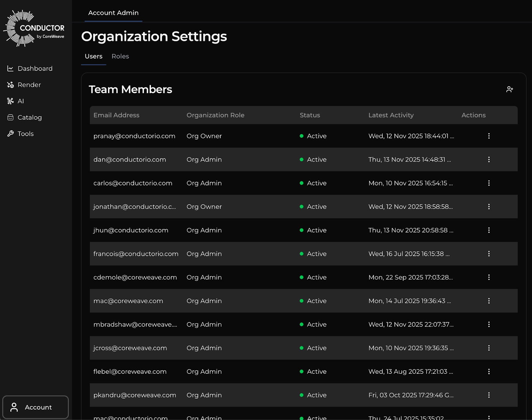Image resolution: width=532 pixels, height=420 pixels.
Task: Open actions menu for dan@conductorio.com
Action: 489,159
